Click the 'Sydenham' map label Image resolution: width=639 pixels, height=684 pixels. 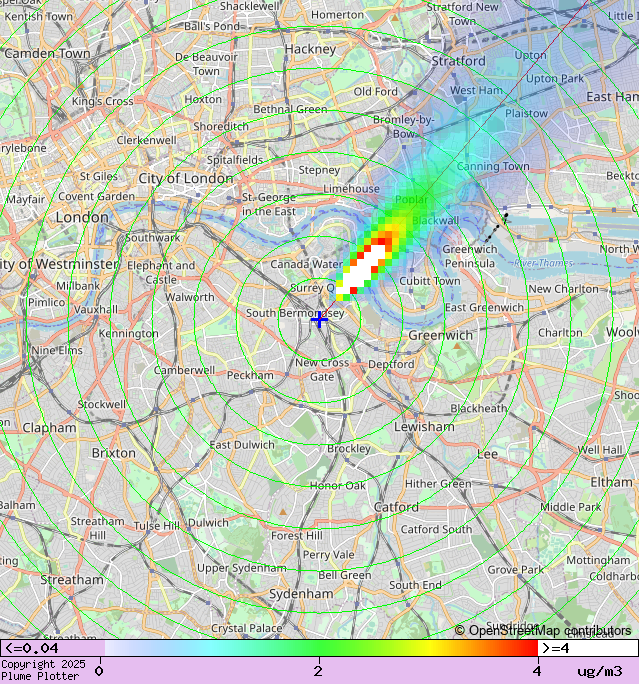301,594
